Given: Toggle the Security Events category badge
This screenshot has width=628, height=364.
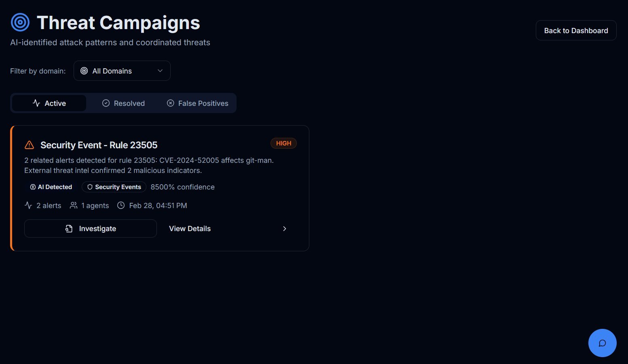Looking at the screenshot, I should tap(114, 187).
